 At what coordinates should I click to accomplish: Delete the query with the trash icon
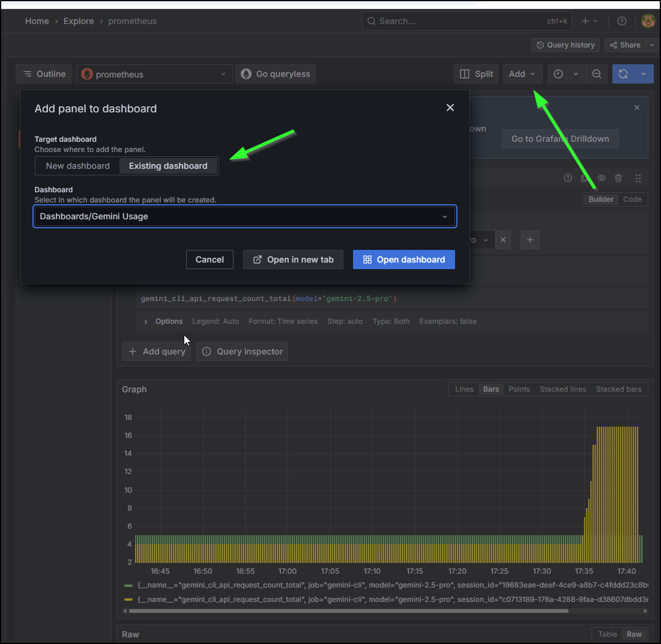pos(618,178)
